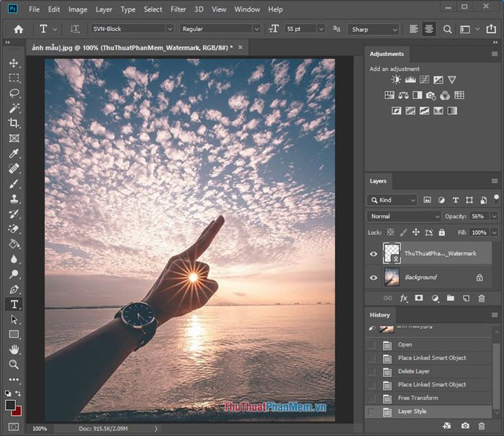The height and width of the screenshot is (436, 504).
Task: Add a Color Balance adjustment
Action: pyautogui.click(x=403, y=95)
